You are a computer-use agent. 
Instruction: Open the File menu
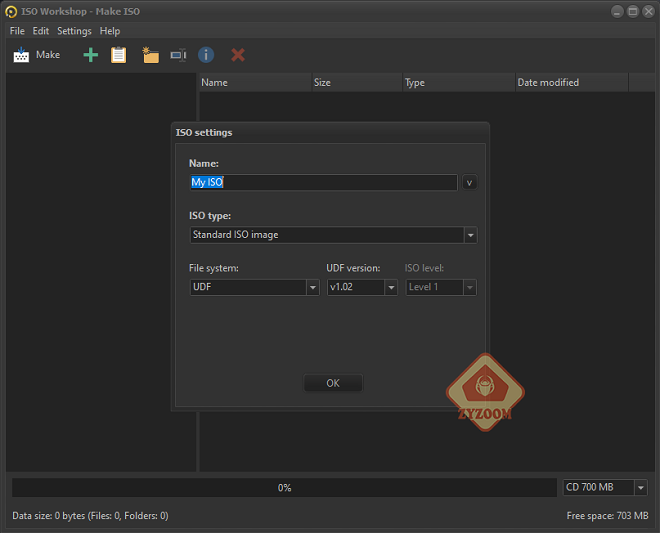coord(17,31)
